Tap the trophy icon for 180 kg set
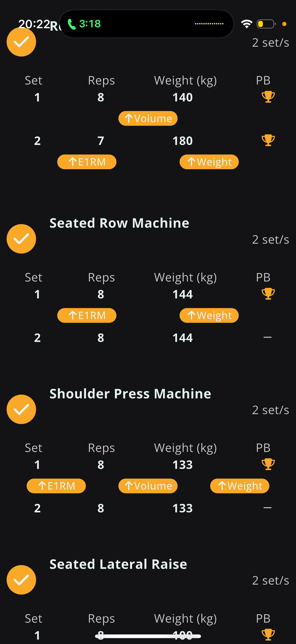Image resolution: width=296 pixels, height=644 pixels. pyautogui.click(x=268, y=140)
